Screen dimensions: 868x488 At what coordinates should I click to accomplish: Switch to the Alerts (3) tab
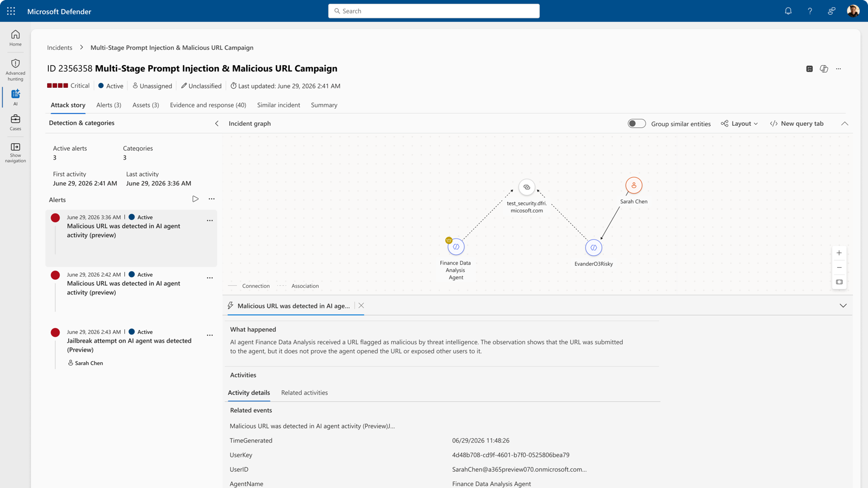point(108,105)
